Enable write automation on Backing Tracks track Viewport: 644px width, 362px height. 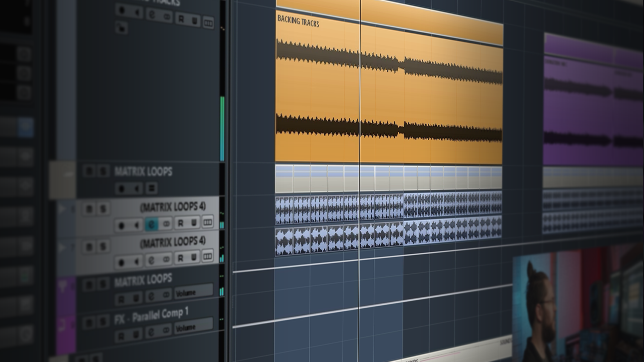pos(194,21)
